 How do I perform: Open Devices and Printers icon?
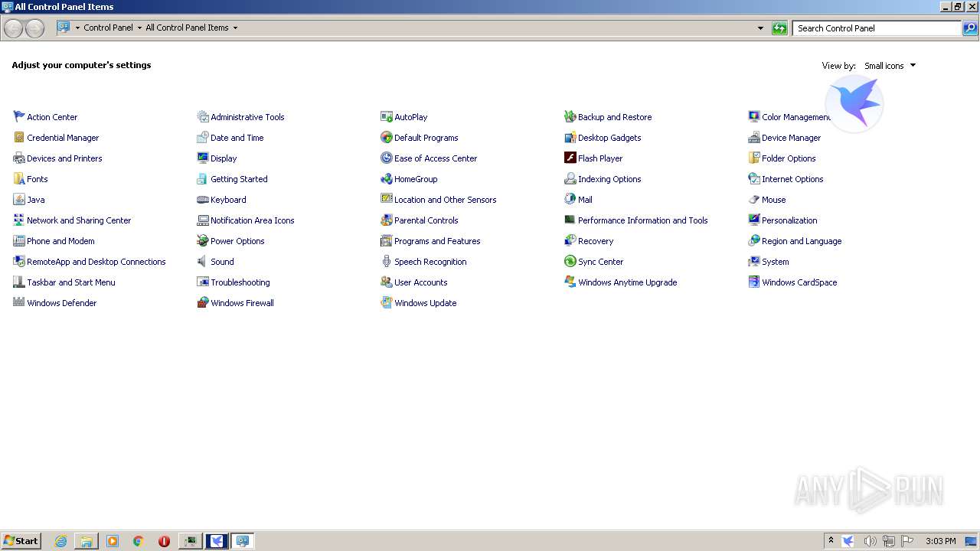[x=19, y=158]
